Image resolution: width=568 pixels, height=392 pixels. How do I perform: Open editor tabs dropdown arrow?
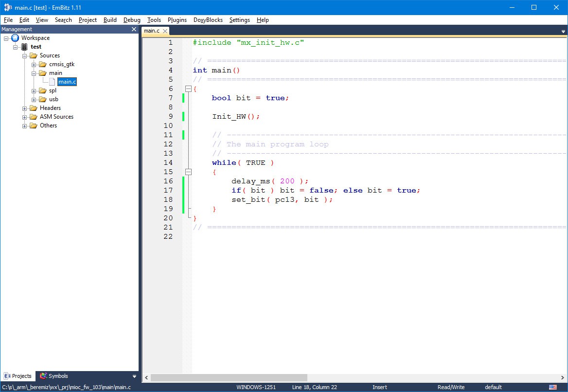[x=563, y=32]
